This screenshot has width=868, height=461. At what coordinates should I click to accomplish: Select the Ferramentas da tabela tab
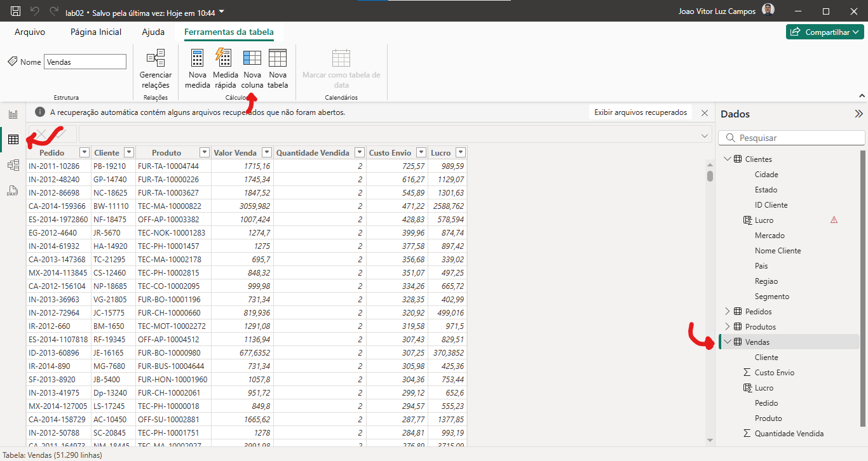pyautogui.click(x=229, y=32)
